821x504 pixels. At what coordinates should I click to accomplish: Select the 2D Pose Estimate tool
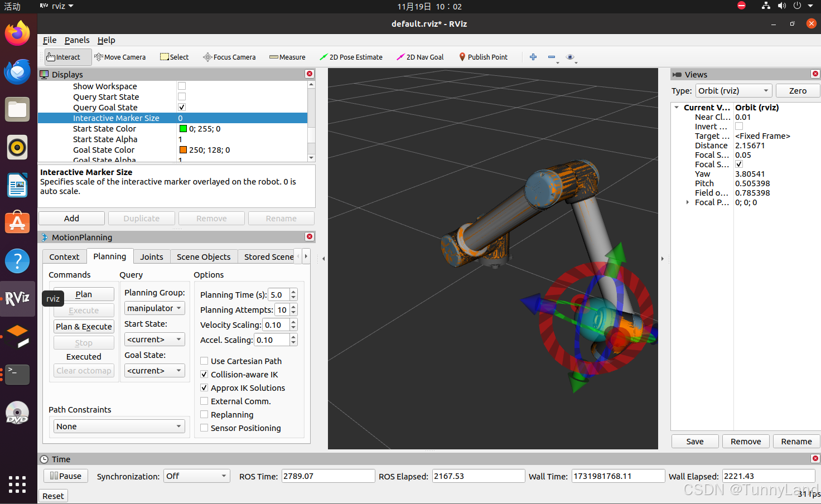pos(351,57)
